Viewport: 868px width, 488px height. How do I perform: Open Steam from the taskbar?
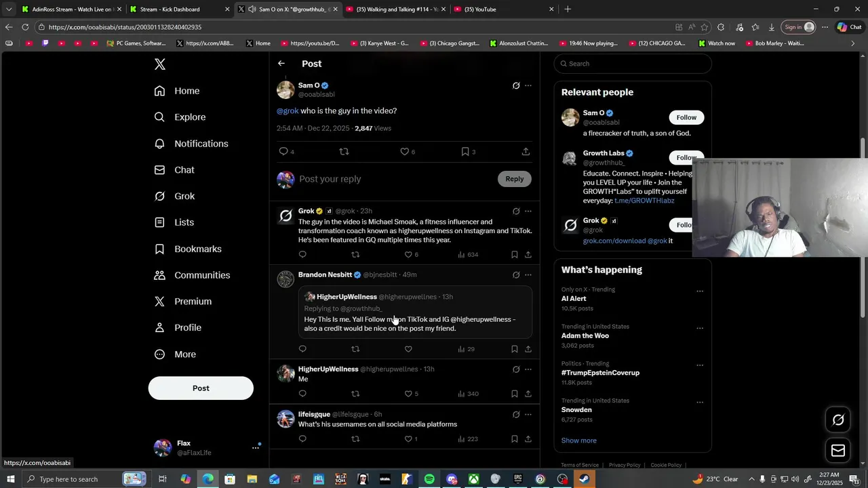[584, 479]
